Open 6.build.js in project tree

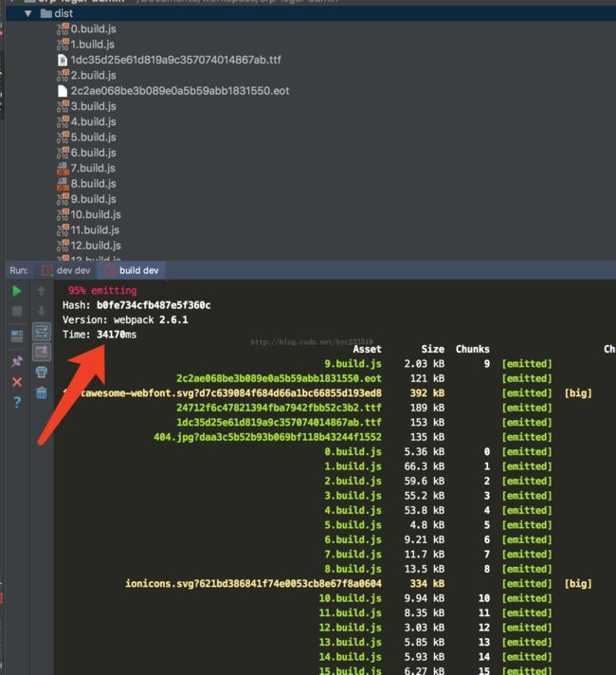click(93, 153)
